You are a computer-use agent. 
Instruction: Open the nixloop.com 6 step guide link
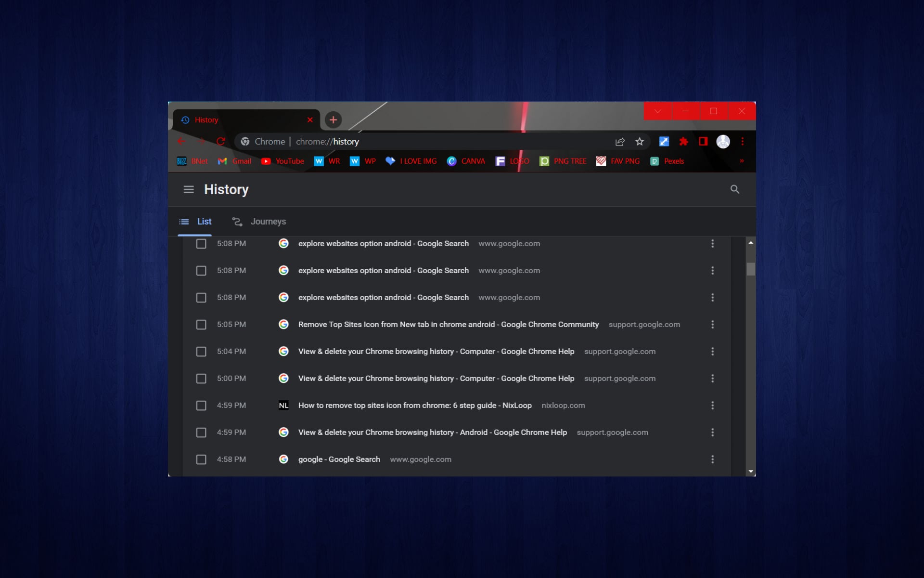click(414, 406)
